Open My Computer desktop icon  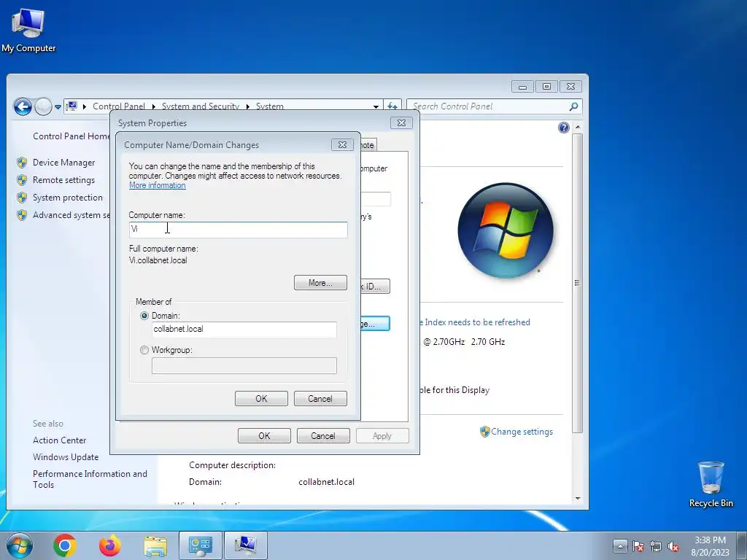tap(28, 30)
